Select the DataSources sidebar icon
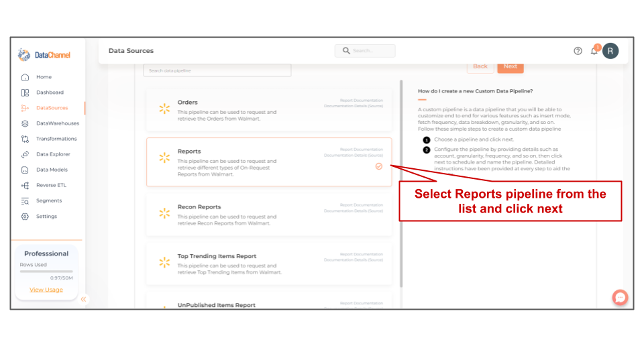The image size is (644, 362). pyautogui.click(x=25, y=108)
